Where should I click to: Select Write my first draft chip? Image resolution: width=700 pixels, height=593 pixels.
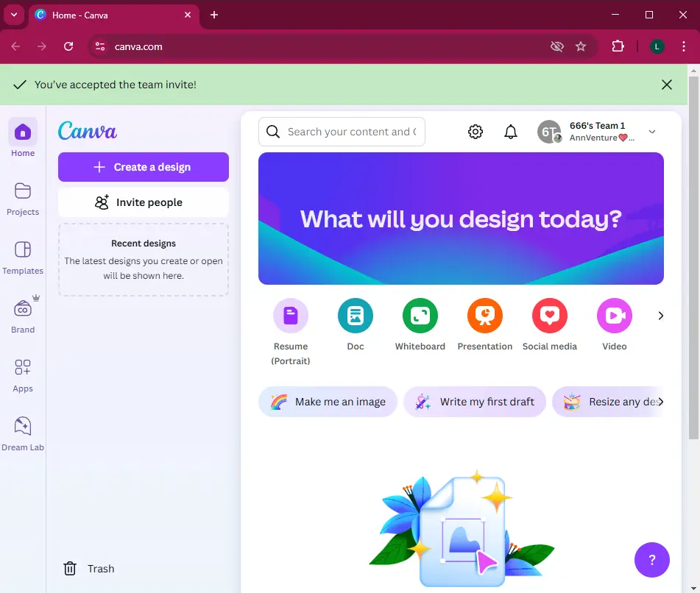click(475, 402)
